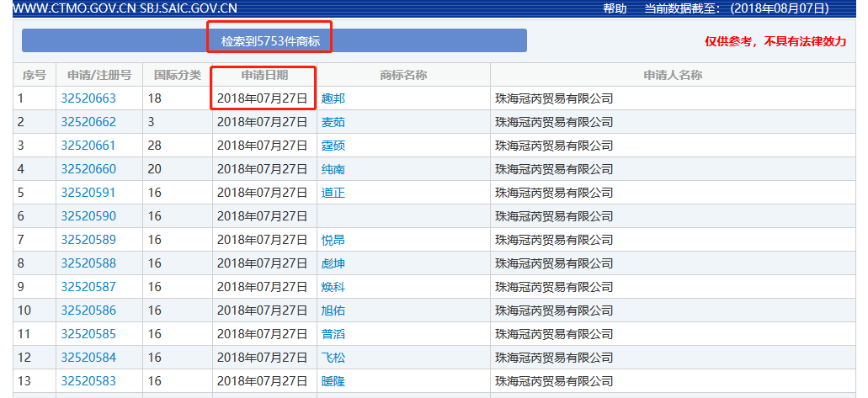This screenshot has width=868, height=398.
Task: Open the trademark 普滔
Action: (x=333, y=334)
